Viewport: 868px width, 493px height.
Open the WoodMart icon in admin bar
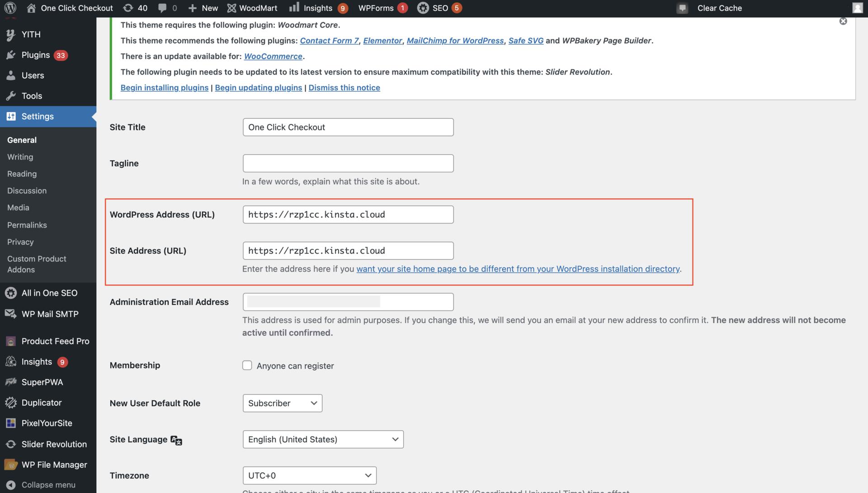(231, 8)
